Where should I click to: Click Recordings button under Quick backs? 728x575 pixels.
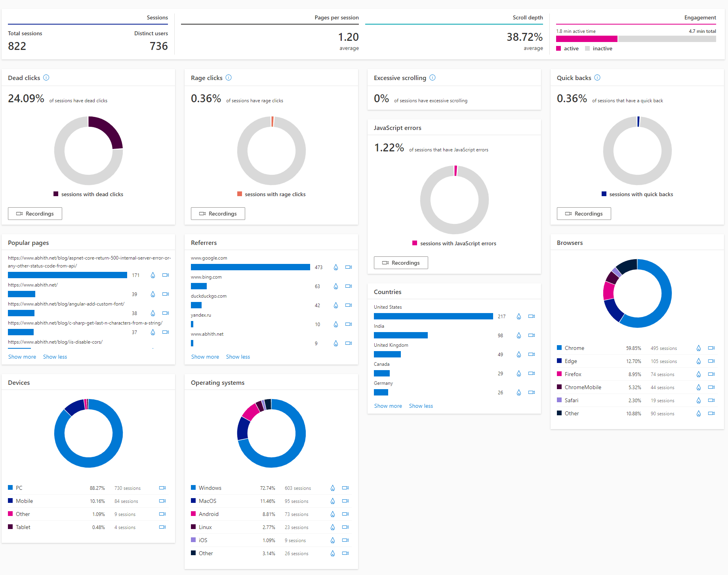tap(584, 214)
